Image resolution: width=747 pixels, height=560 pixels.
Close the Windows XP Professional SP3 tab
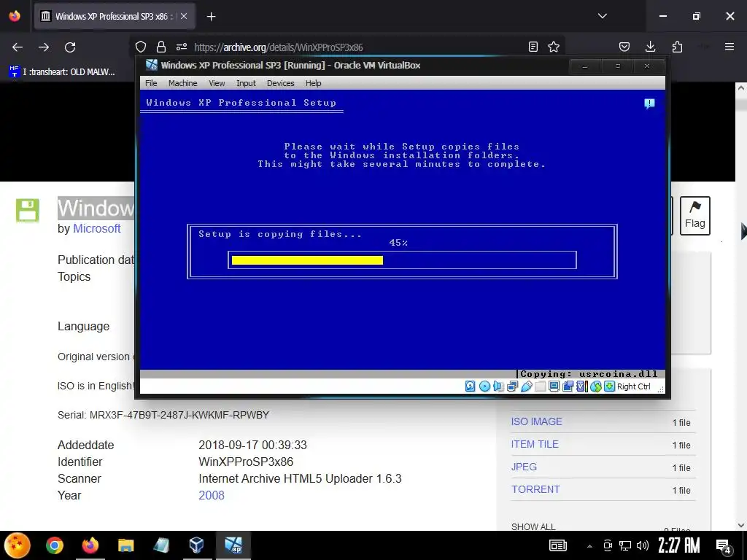184,16
